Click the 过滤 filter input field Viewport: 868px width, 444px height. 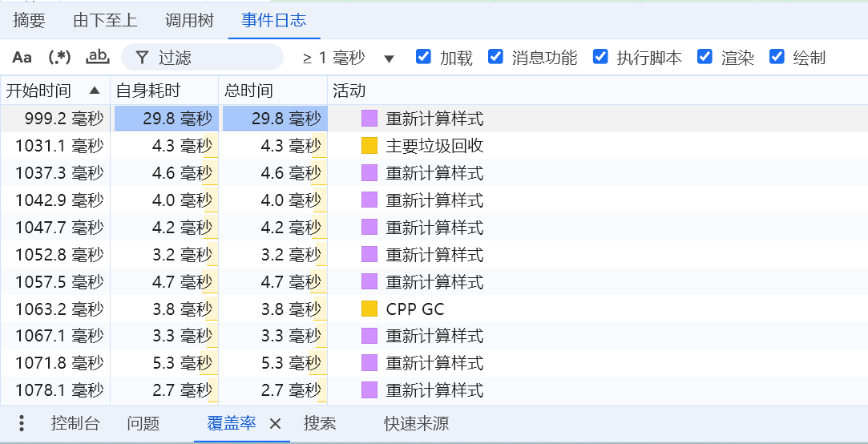click(212, 58)
